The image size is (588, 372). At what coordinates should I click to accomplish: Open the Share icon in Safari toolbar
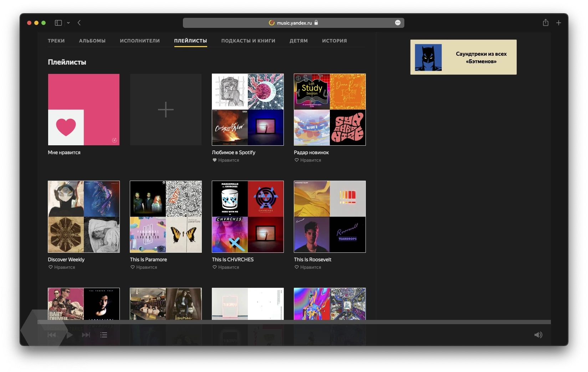point(546,22)
